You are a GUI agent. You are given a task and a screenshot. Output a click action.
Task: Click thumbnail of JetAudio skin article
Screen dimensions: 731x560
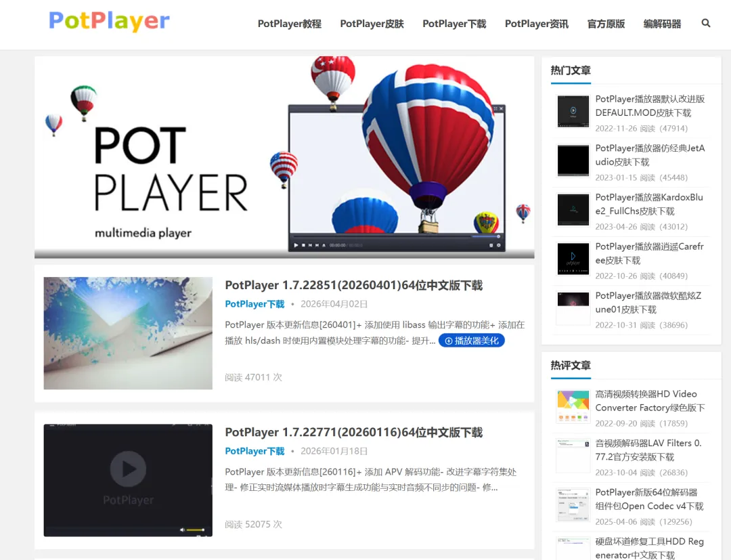pyautogui.click(x=573, y=160)
